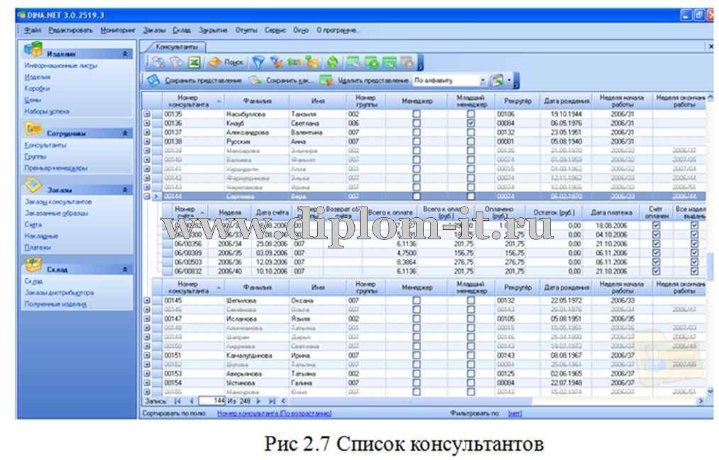
Task: Collapse the Заказы sidebar panel chevron
Action: tap(125, 190)
